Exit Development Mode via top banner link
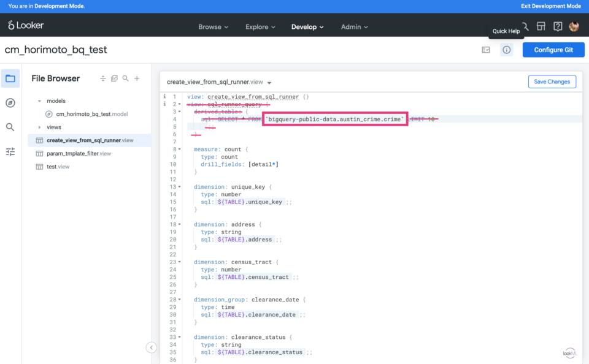 550,6
